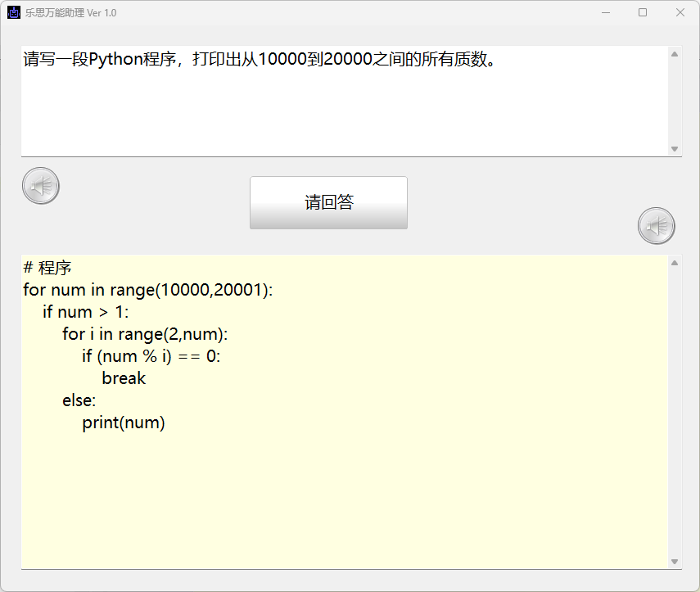The image size is (700, 592).
Task: Click the app icon in the title bar
Action: click(x=14, y=12)
